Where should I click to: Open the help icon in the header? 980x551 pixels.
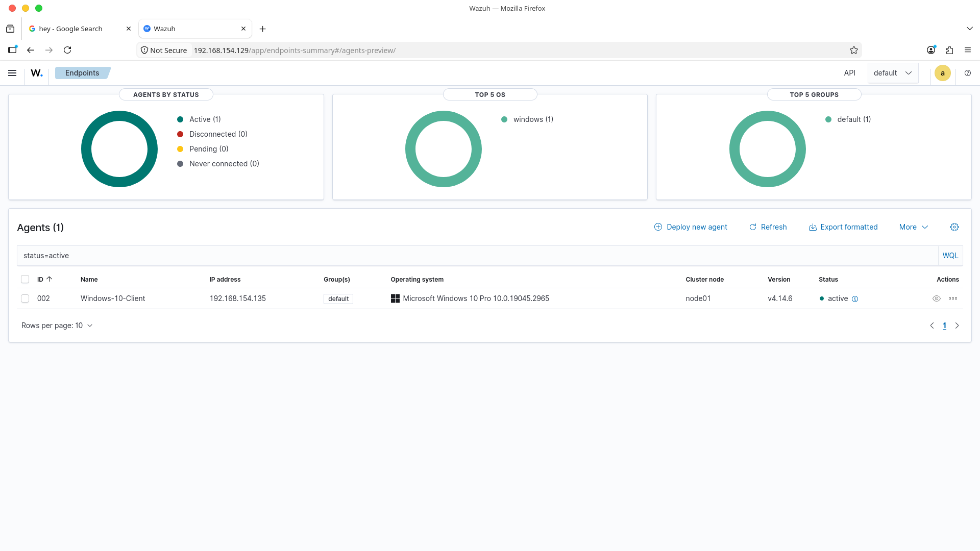point(968,73)
